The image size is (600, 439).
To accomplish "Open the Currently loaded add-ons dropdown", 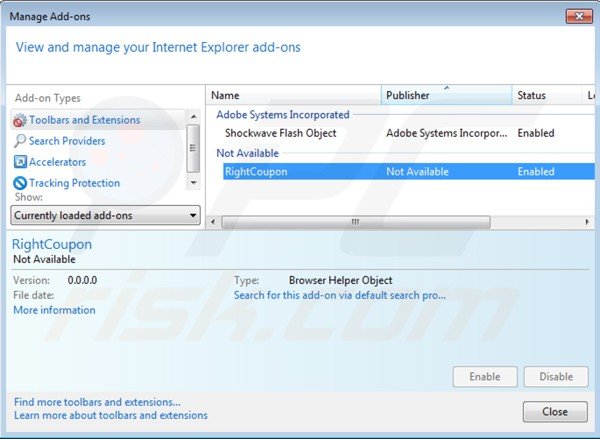I will point(105,215).
